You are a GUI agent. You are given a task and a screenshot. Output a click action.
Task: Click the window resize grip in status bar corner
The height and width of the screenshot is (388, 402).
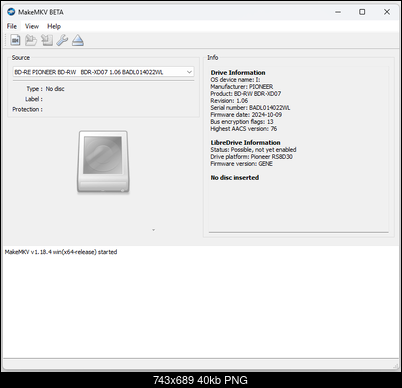(396, 366)
